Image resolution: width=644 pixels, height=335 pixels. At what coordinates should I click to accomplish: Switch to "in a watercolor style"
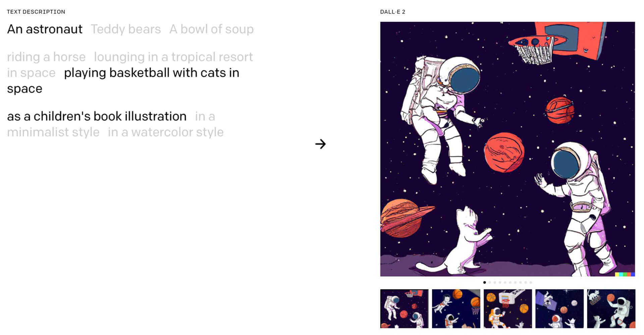pyautogui.click(x=166, y=132)
